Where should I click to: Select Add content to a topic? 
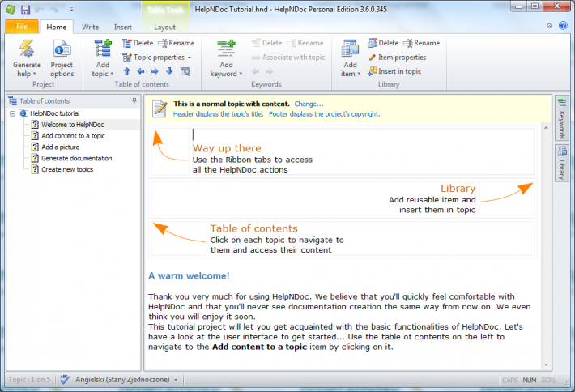[x=73, y=136]
